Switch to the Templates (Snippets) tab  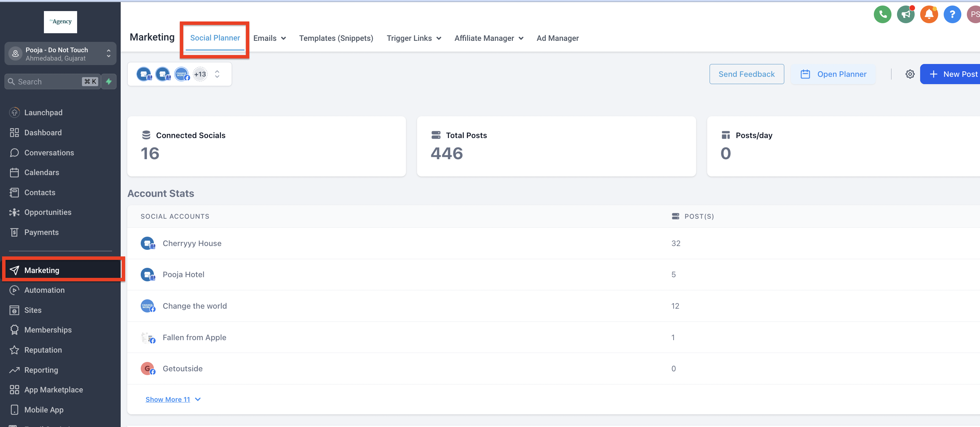pos(336,38)
